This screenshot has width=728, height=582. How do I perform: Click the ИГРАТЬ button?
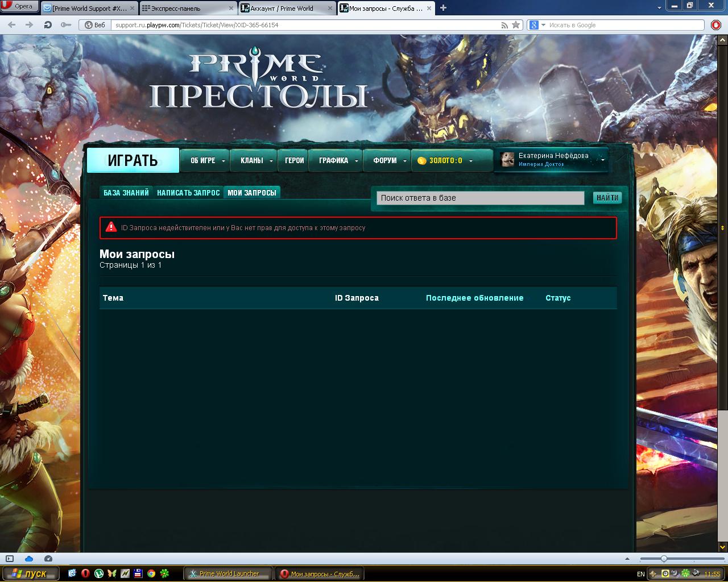point(133,161)
